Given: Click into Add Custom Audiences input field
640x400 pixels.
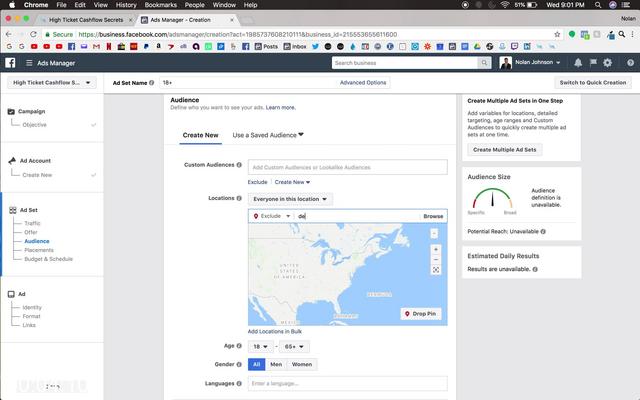Looking at the screenshot, I should [347, 167].
